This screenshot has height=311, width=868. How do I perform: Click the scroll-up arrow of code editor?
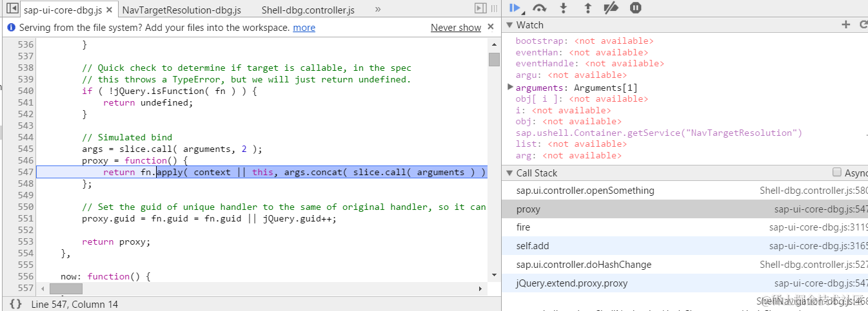(x=494, y=43)
